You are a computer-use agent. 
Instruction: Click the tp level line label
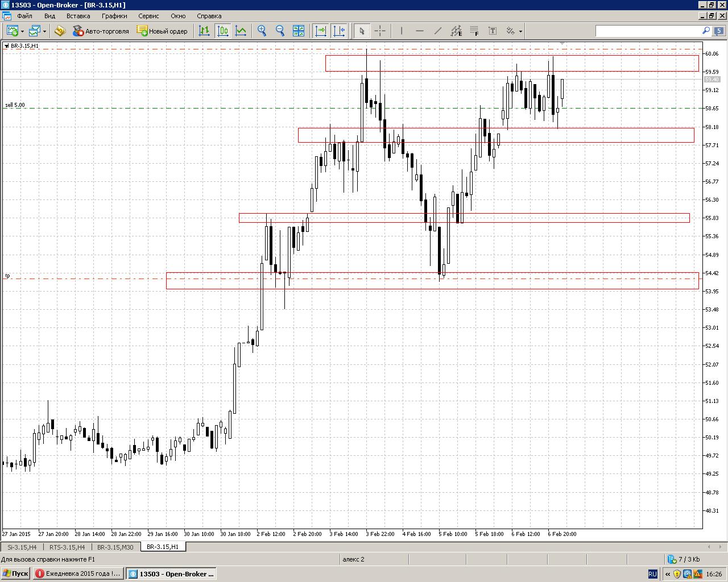(7, 276)
